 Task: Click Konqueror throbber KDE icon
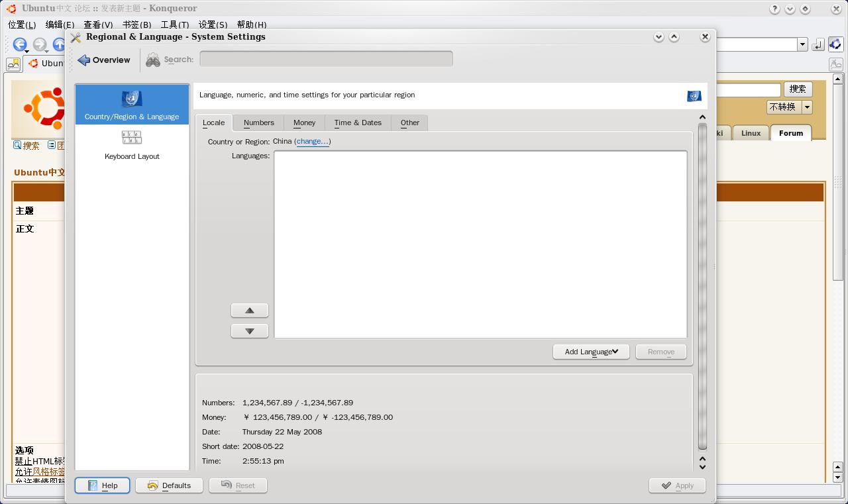[835, 44]
